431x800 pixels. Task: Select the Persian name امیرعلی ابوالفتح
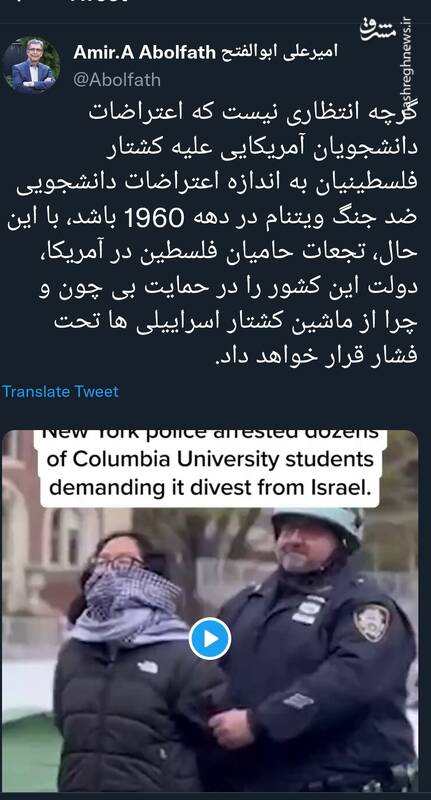[x=279, y=52]
